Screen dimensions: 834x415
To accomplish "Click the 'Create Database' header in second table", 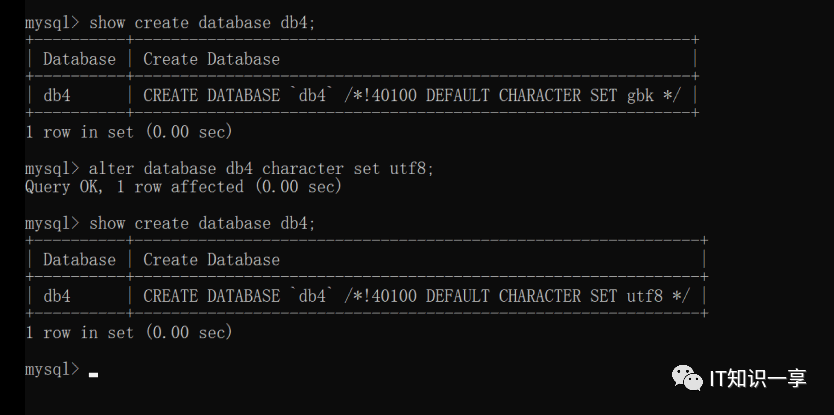I will [211, 260].
